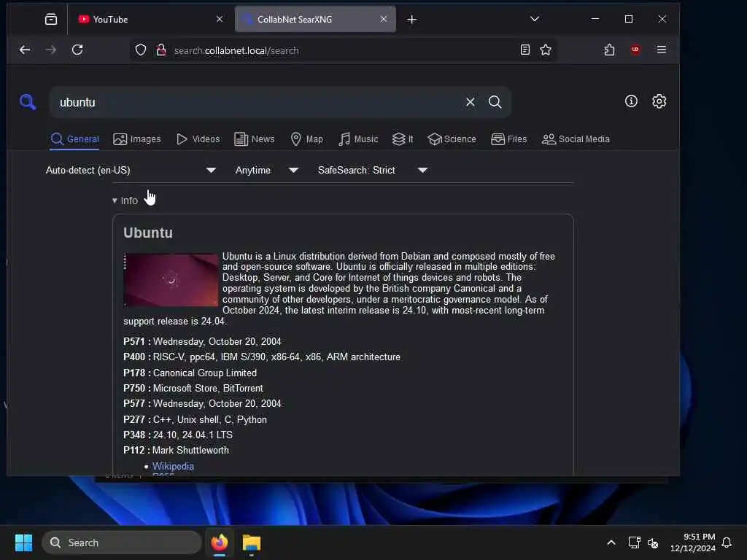Click the P277 C++, Unix shell row

pos(195,419)
